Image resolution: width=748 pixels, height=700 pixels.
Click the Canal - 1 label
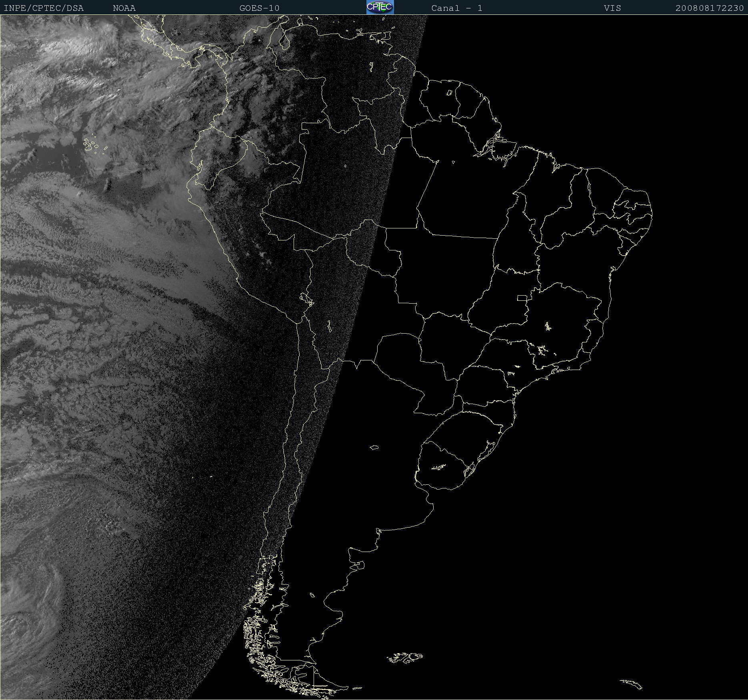457,8
